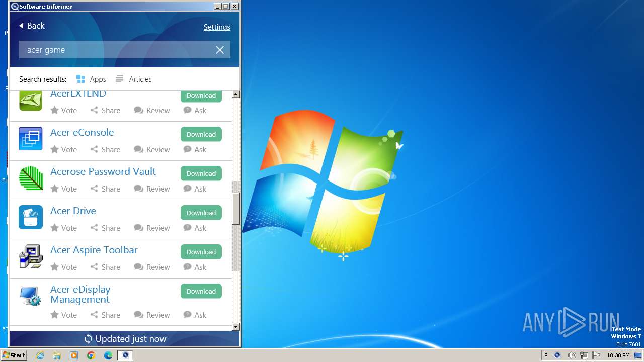Vote for Acer eConsole
The image size is (644, 362).
click(x=63, y=149)
